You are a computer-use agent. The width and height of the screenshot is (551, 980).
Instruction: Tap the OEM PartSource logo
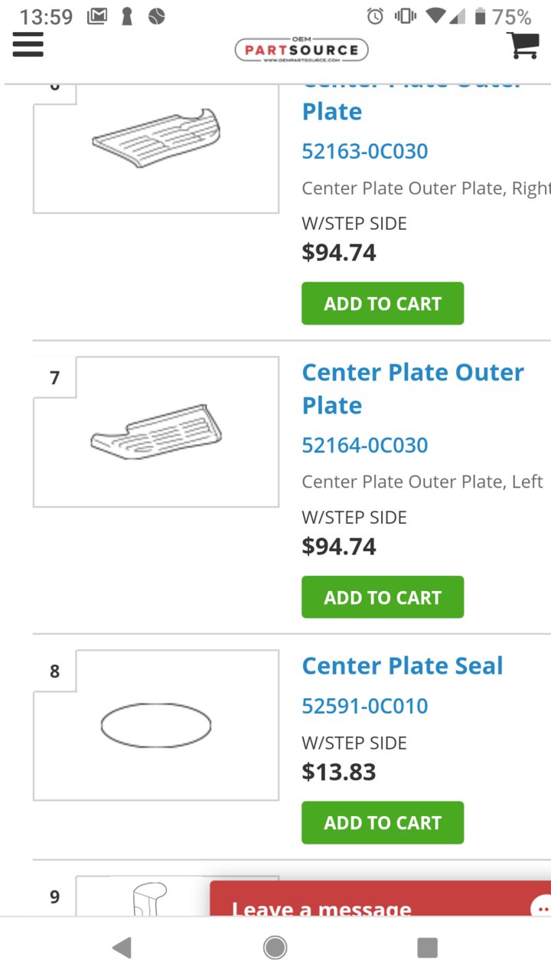[x=302, y=50]
